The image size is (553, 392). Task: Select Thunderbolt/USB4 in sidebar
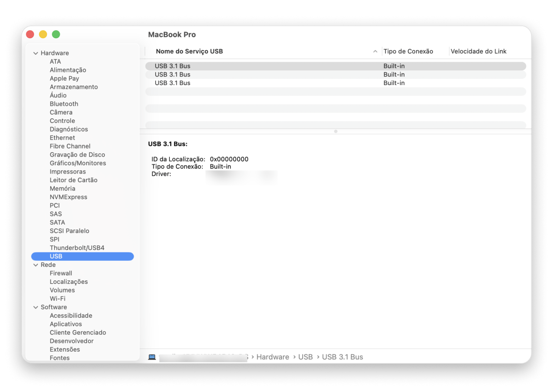pos(77,248)
